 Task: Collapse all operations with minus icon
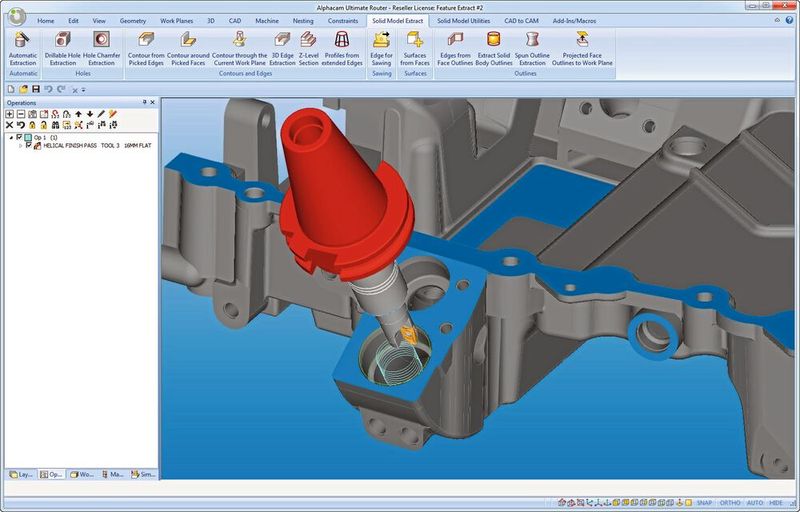[21, 114]
